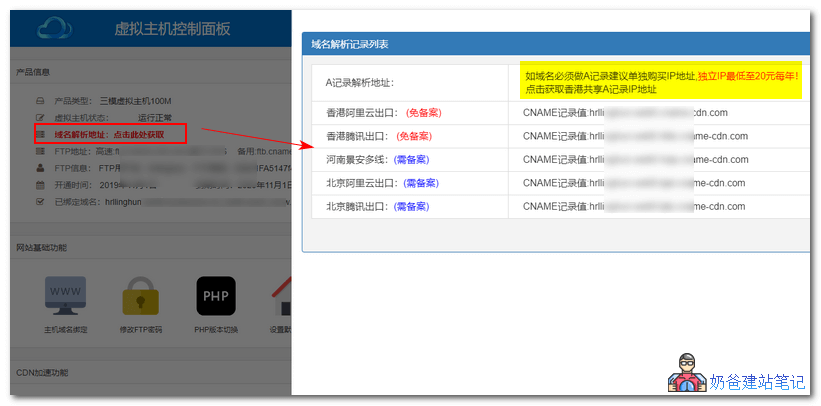Click the calendar icon beside 开通时间
821x406 pixels.
pos(40,185)
